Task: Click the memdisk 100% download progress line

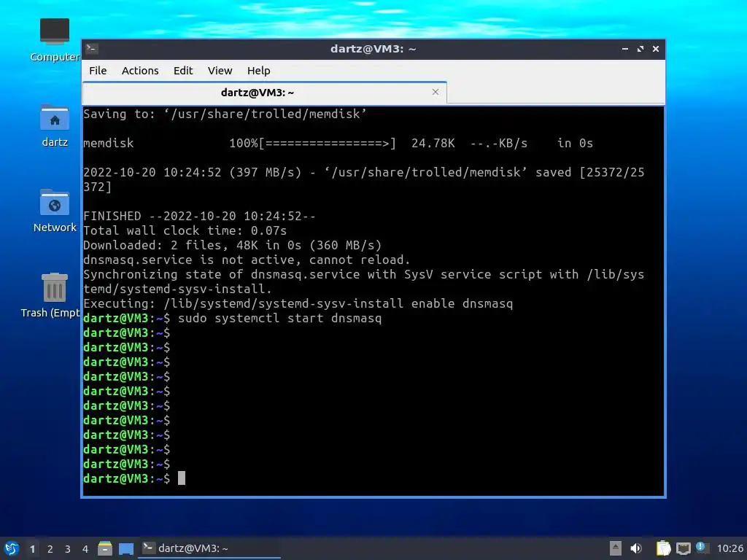Action: [x=338, y=144]
